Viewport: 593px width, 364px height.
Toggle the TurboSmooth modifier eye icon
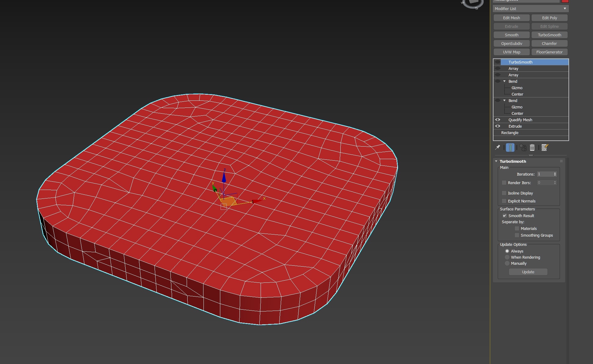tap(498, 62)
